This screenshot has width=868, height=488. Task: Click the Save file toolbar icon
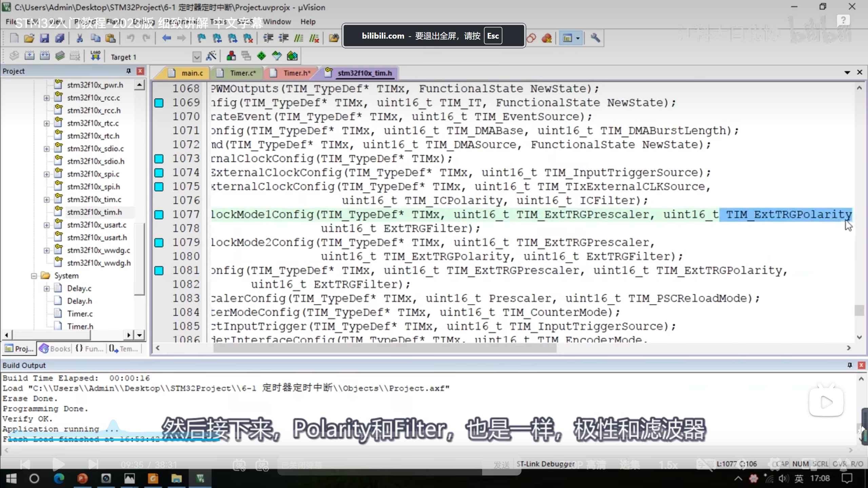pyautogui.click(x=44, y=38)
